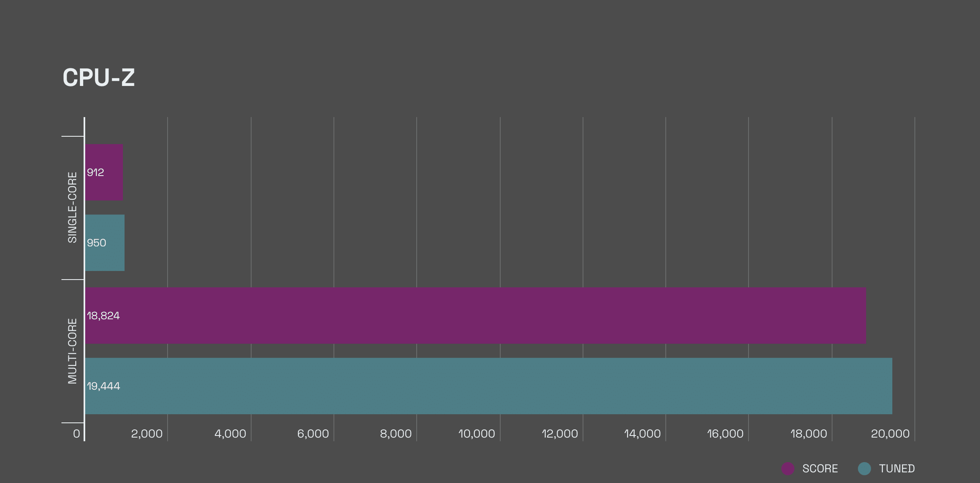Viewport: 980px width, 483px height.
Task: Select the multi-core score bar labeled 18,824
Action: click(475, 316)
